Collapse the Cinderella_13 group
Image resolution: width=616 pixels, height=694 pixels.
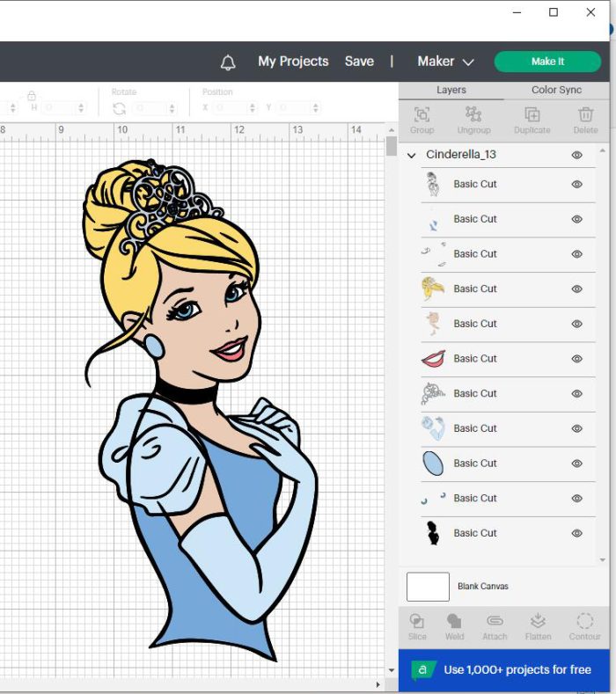click(412, 156)
